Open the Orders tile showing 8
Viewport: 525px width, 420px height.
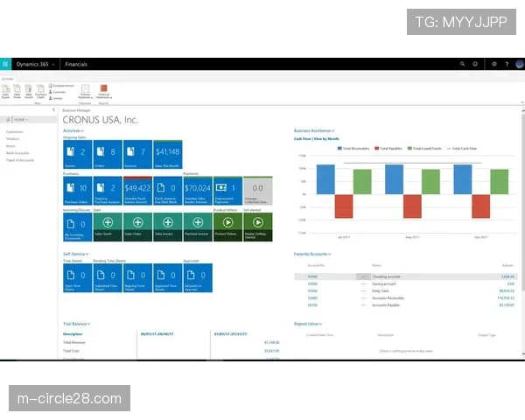coord(108,154)
